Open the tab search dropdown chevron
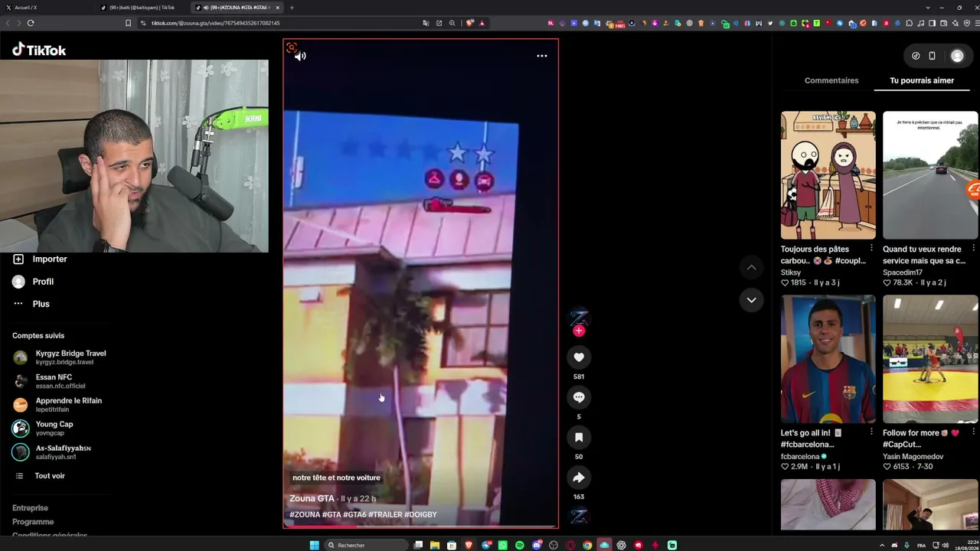This screenshot has width=980, height=551. 928,8
